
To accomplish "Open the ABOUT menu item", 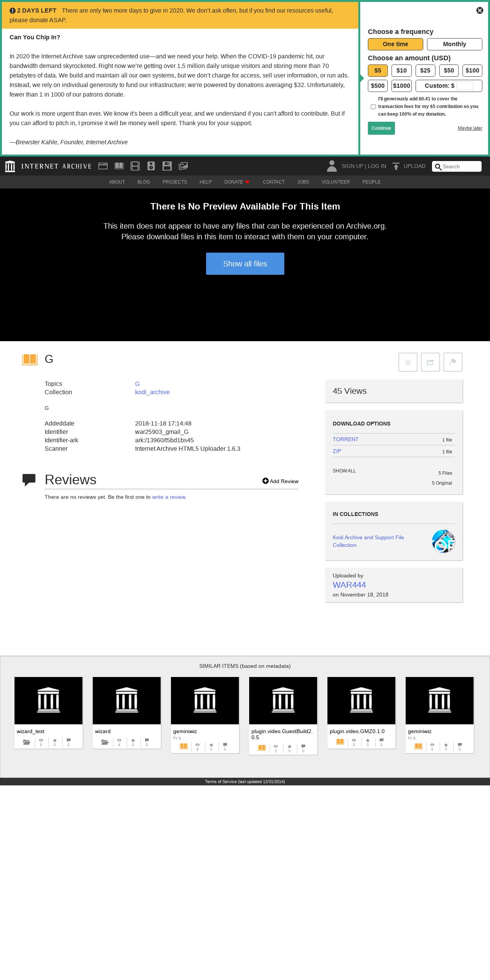I will pyautogui.click(x=117, y=182).
